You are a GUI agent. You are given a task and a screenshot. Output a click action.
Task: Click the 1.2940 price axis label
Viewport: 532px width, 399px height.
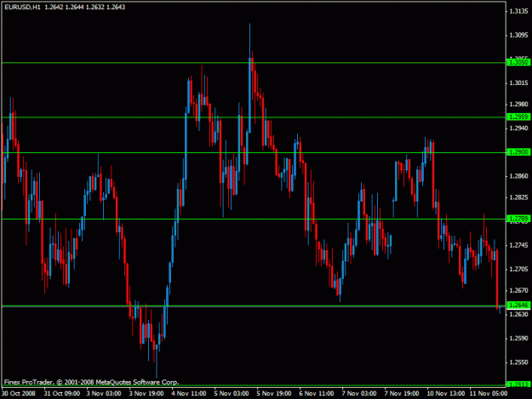(x=519, y=128)
